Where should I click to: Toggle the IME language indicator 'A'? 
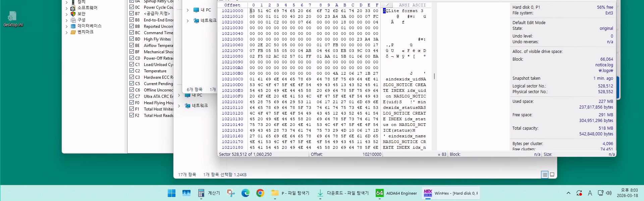(590, 193)
